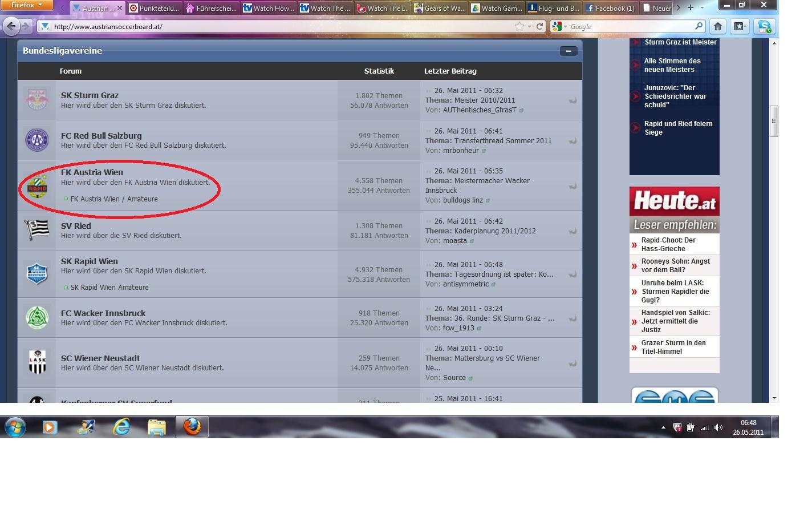Open a new tab with plus button
This screenshot has width=812, height=517.
coord(690,7)
